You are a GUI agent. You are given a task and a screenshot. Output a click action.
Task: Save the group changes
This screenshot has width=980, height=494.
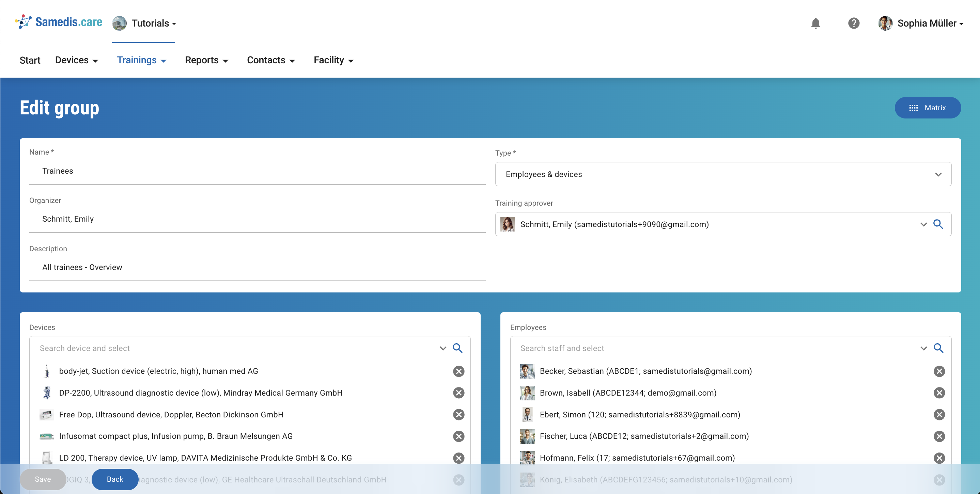(x=43, y=479)
